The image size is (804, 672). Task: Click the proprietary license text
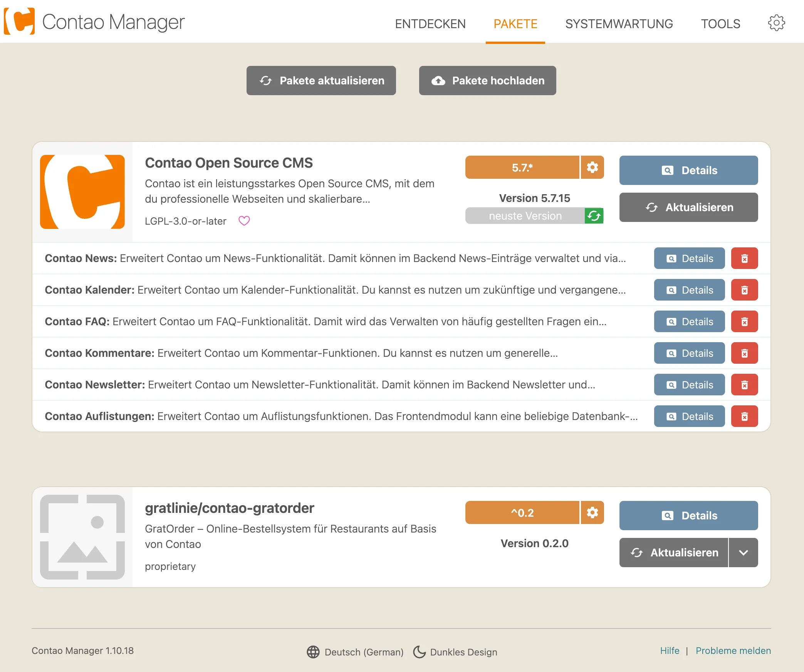click(x=170, y=566)
